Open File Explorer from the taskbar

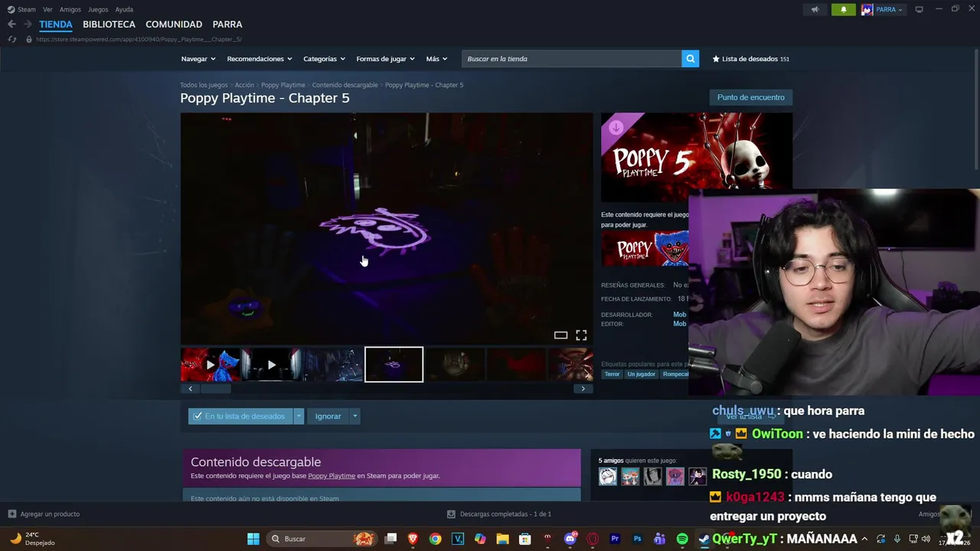(x=502, y=539)
